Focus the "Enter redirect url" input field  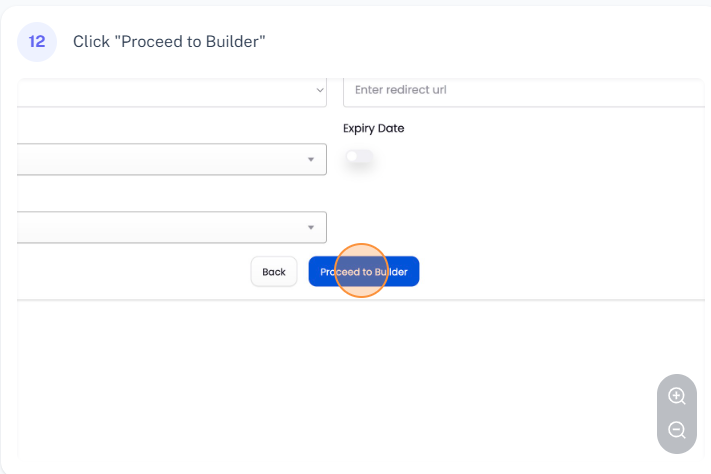point(520,90)
